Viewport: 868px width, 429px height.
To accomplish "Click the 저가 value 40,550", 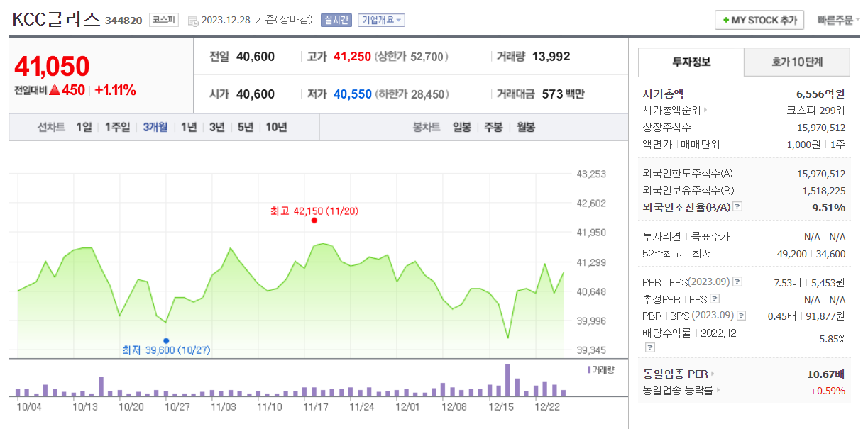I will click(x=352, y=94).
